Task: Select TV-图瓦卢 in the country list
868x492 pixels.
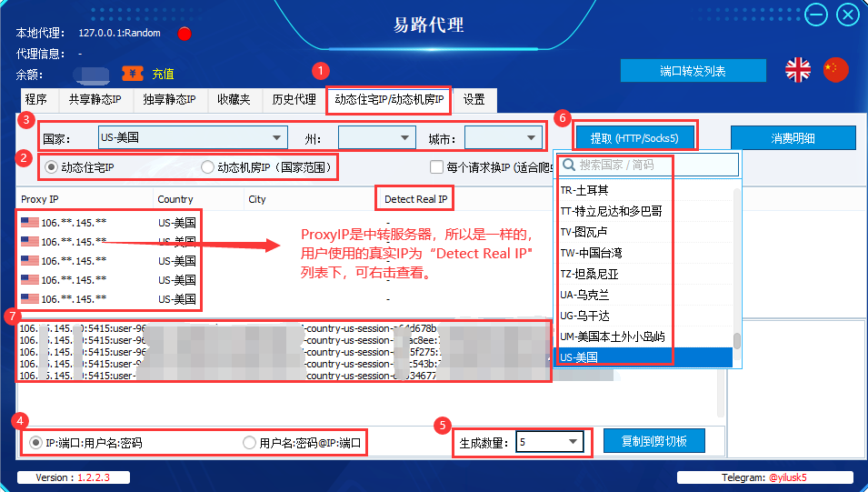Action: point(644,232)
